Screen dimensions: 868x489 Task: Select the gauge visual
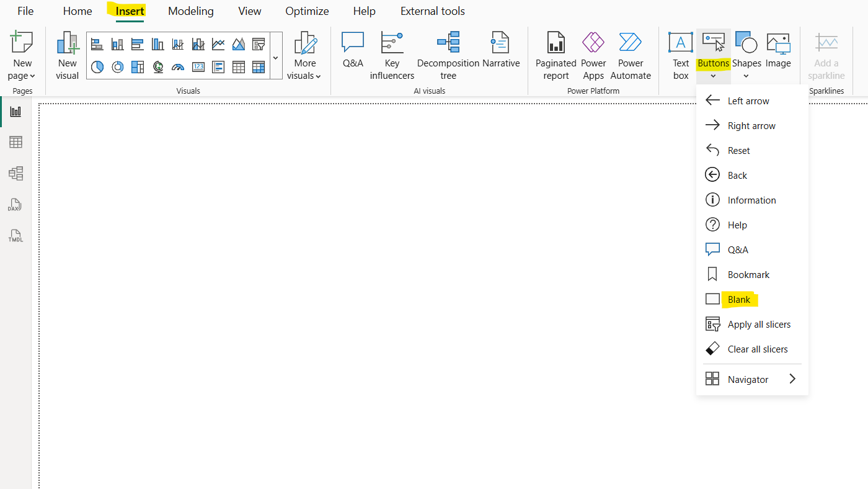coord(178,67)
